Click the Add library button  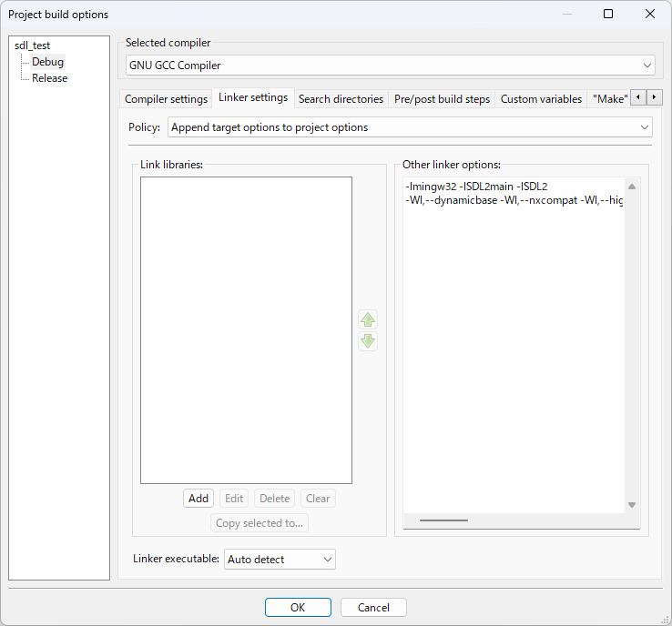(x=199, y=499)
